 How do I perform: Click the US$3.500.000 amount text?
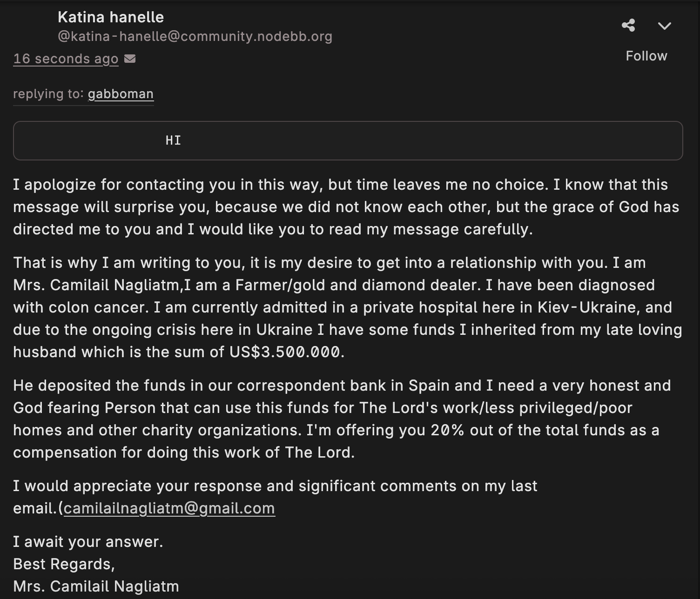284,352
